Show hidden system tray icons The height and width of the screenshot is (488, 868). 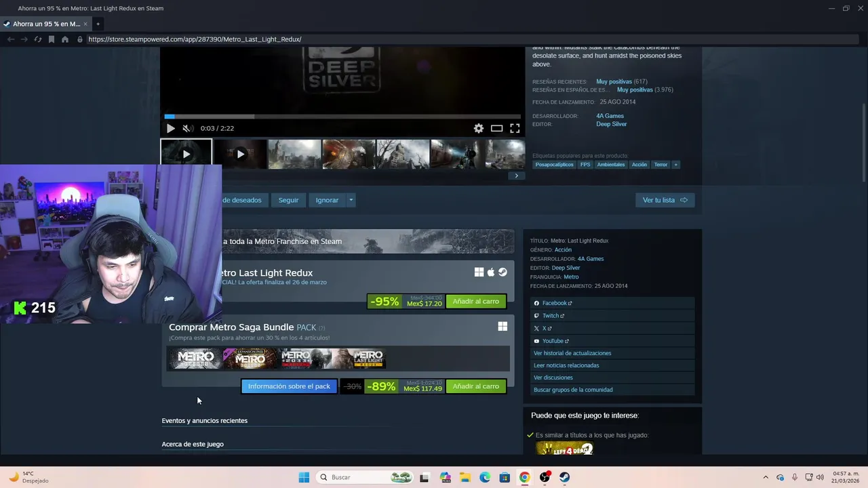click(x=766, y=477)
